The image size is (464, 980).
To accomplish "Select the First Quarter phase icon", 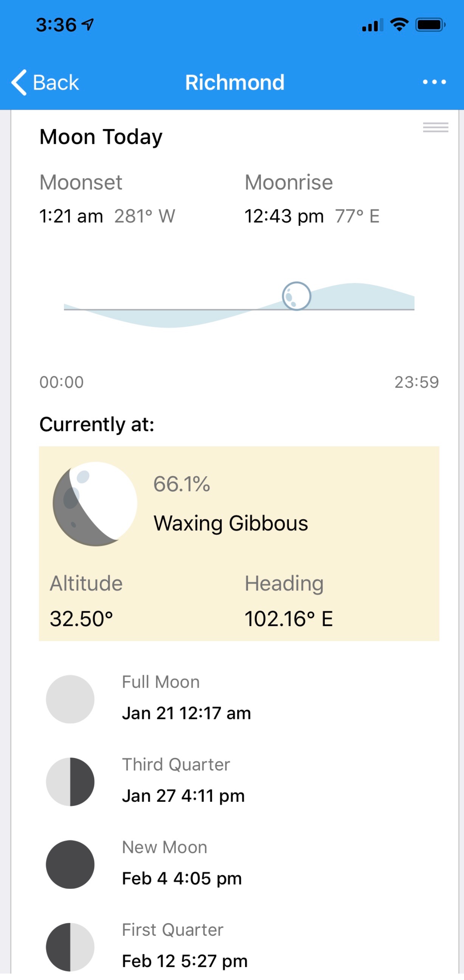I will tap(70, 946).
